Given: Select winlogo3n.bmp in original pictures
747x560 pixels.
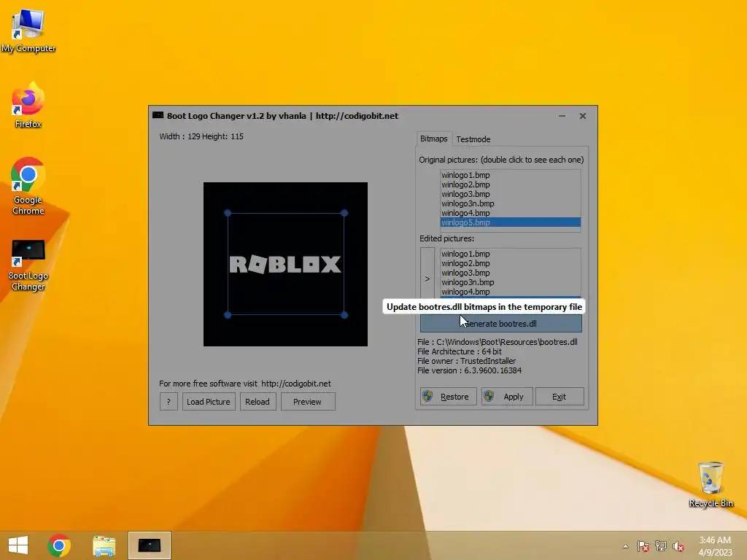Looking at the screenshot, I should pyautogui.click(x=510, y=203).
